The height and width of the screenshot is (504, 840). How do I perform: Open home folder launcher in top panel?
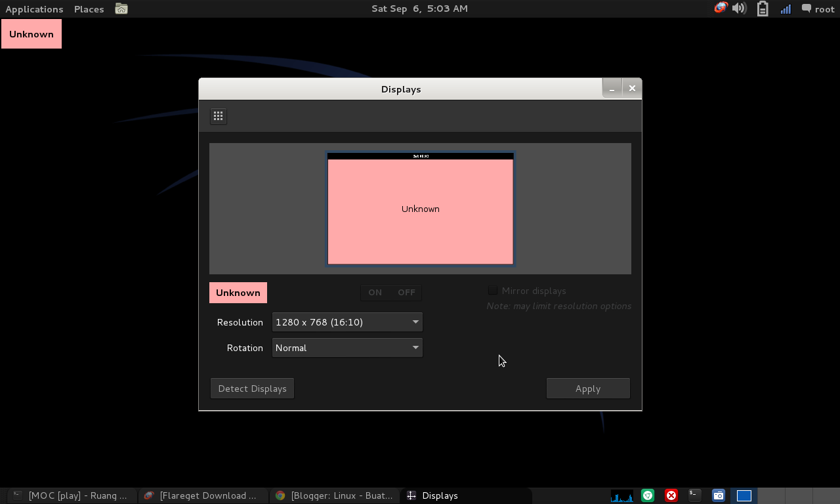pyautogui.click(x=121, y=9)
